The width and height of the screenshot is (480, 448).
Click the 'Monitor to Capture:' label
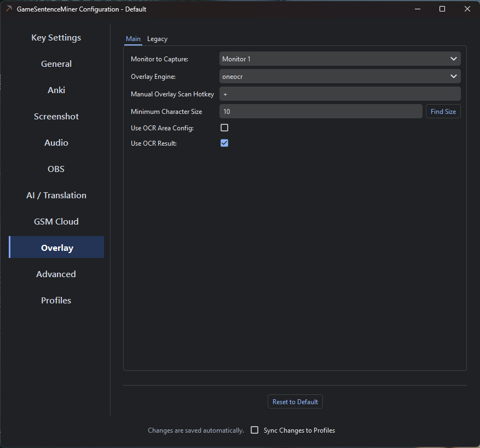click(159, 59)
